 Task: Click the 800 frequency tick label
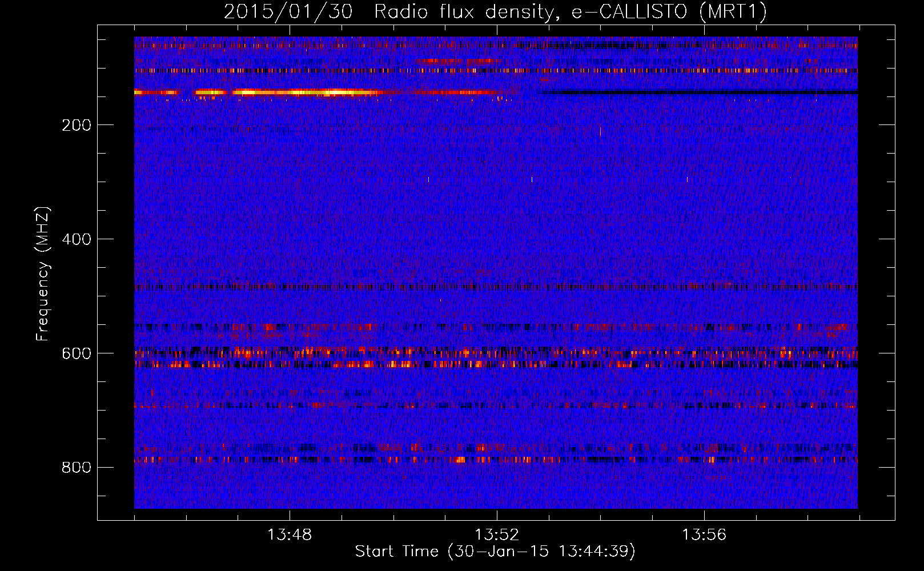[77, 468]
